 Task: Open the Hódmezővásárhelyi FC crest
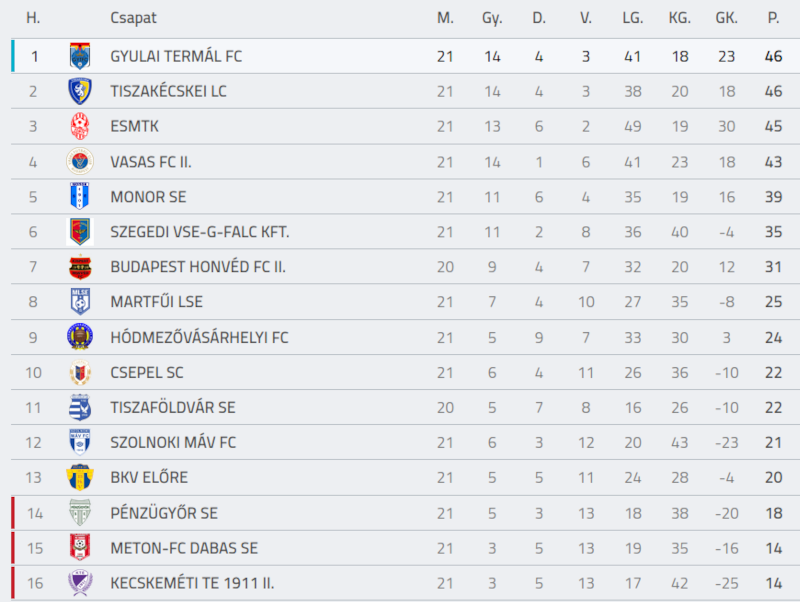click(80, 337)
